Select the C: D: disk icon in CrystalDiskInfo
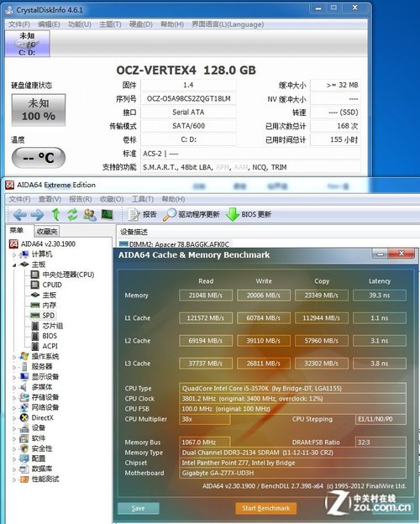This screenshot has height=524, width=420. pyautogui.click(x=27, y=44)
